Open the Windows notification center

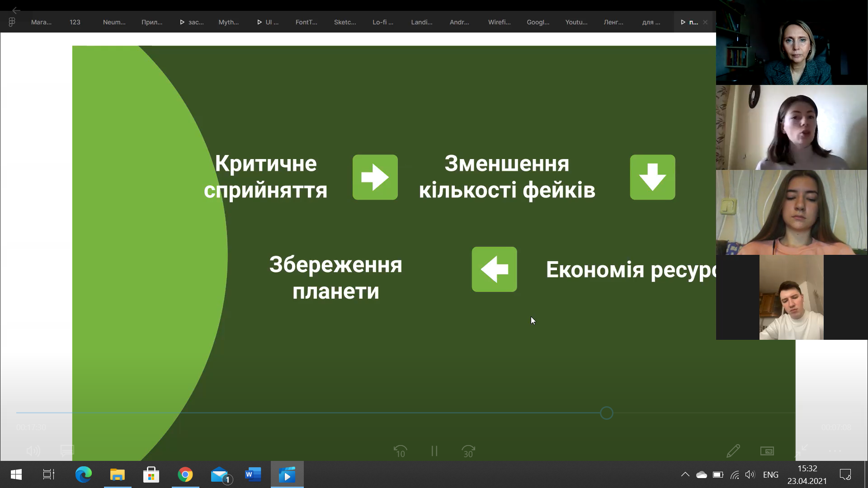pos(845,474)
